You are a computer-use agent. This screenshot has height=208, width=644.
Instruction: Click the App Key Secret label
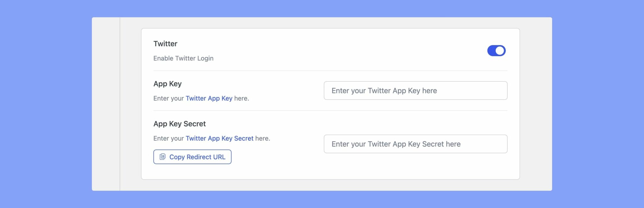coord(179,124)
